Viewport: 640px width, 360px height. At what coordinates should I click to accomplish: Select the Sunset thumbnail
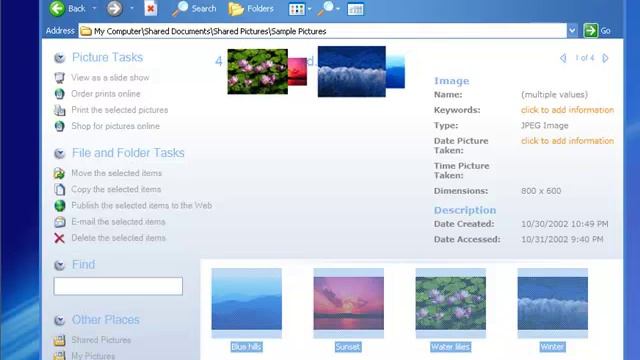point(349,303)
